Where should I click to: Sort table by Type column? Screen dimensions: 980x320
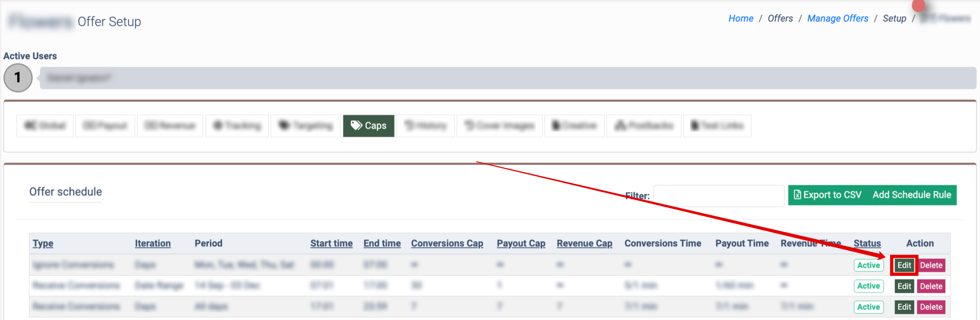pyautogui.click(x=43, y=243)
